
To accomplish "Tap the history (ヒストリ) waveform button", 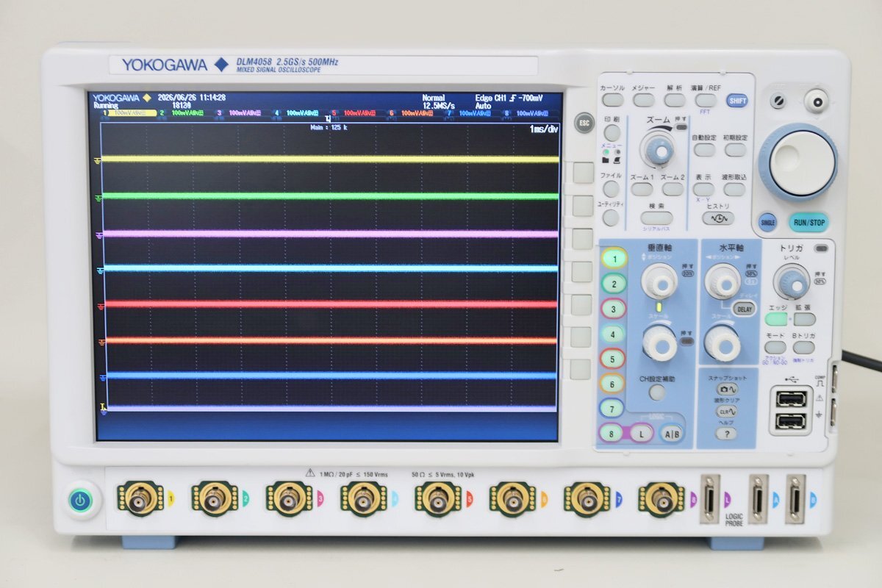I will (x=718, y=218).
